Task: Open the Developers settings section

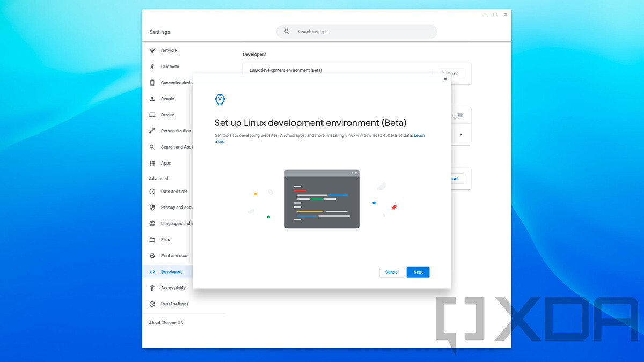Action: point(171,272)
